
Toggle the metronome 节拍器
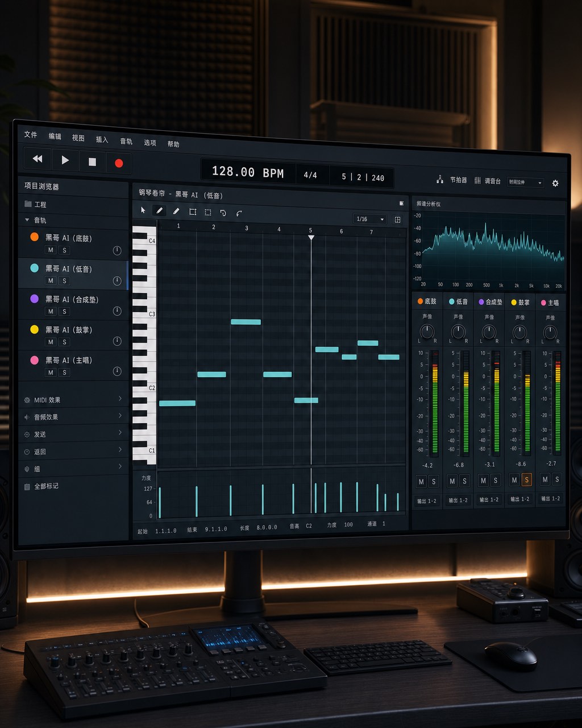453,180
